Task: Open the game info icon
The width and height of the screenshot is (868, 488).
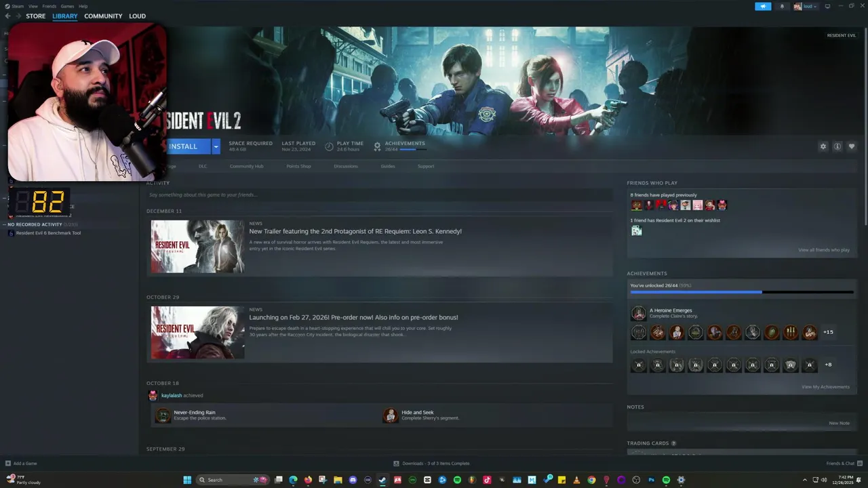Action: point(837,146)
